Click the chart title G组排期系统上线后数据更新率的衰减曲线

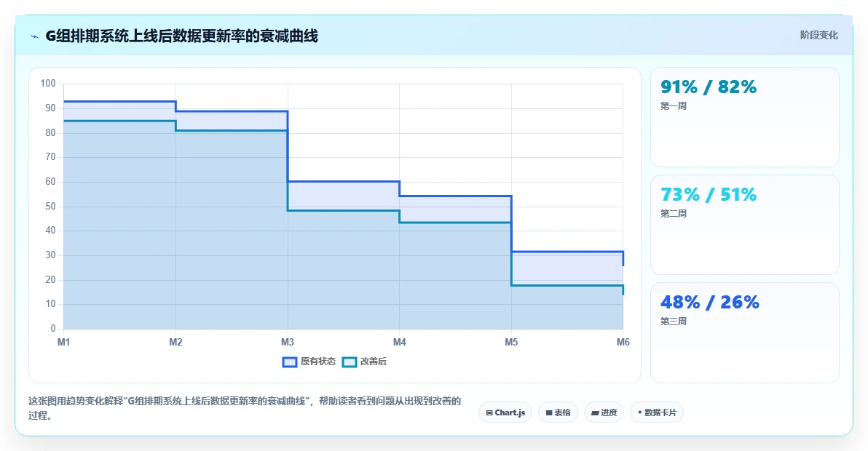coord(181,36)
